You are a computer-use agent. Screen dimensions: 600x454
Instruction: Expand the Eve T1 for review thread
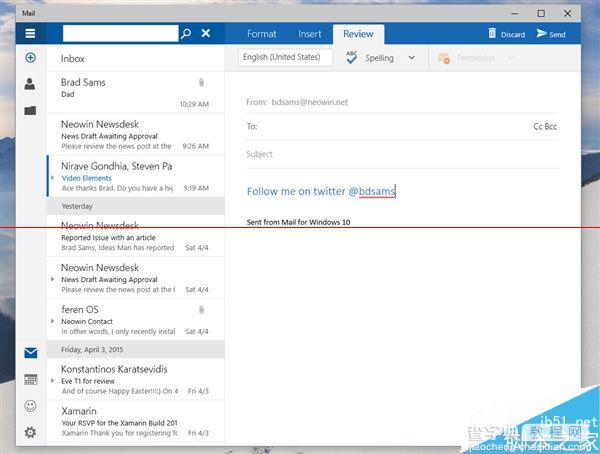click(53, 381)
